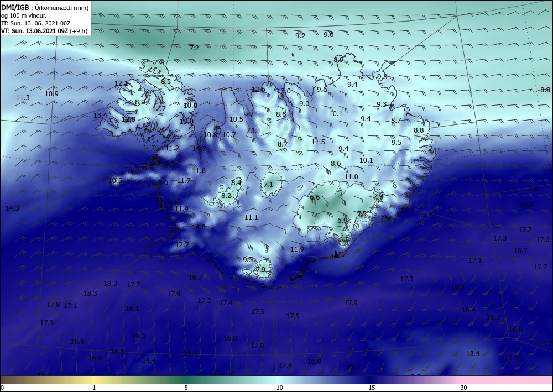The height and width of the screenshot is (392, 553).
Task: Click the 7.5 value on Vatnajökull
Action: click(362, 213)
